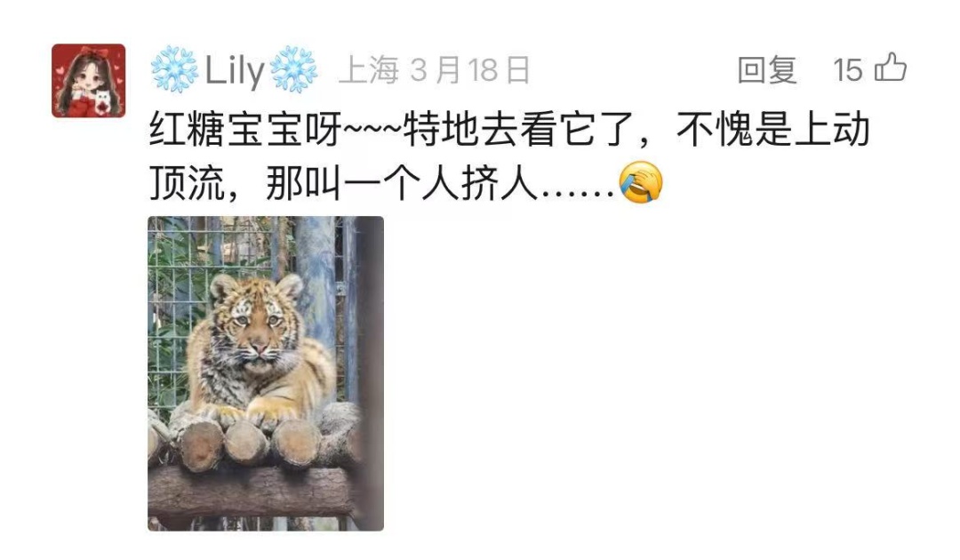960x560 pixels.
Task: Open Lily's cartoon girl avatar
Action: 89,80
